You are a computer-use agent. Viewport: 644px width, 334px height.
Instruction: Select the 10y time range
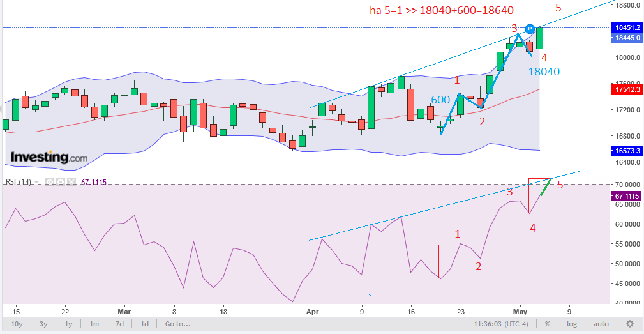[17, 324]
